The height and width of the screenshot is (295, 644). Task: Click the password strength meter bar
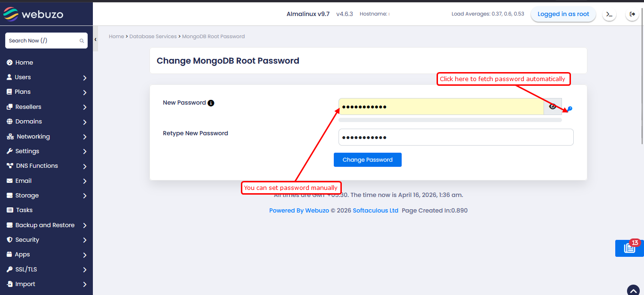click(x=450, y=120)
